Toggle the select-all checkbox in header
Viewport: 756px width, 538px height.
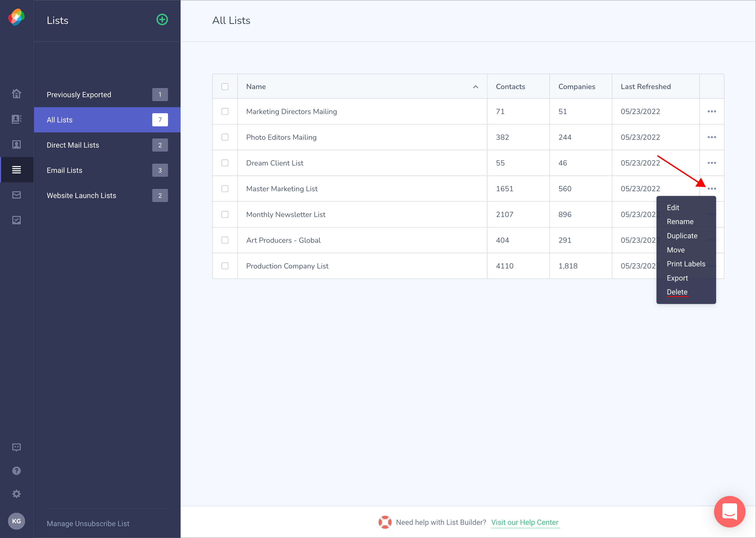coord(225,87)
